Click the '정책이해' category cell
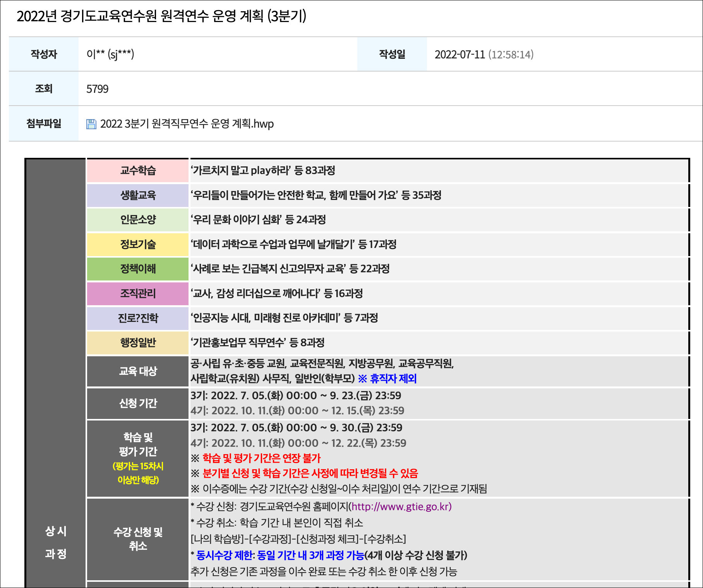 pyautogui.click(x=138, y=269)
